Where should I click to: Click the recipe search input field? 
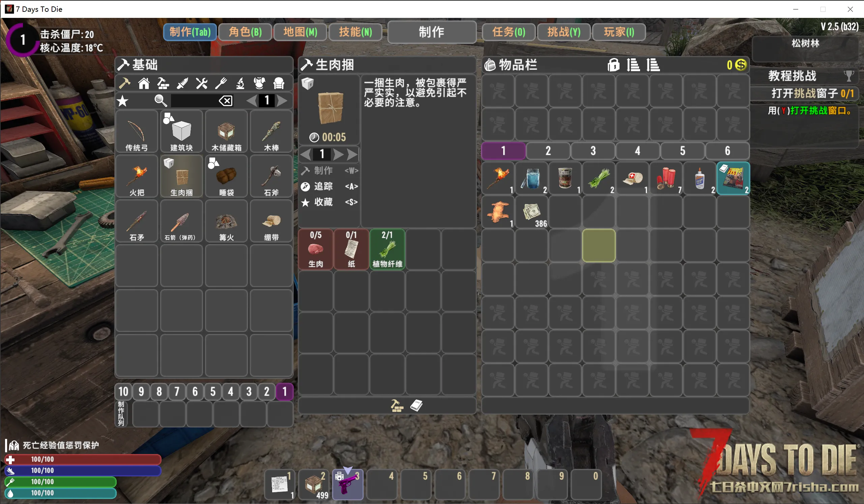click(x=194, y=101)
